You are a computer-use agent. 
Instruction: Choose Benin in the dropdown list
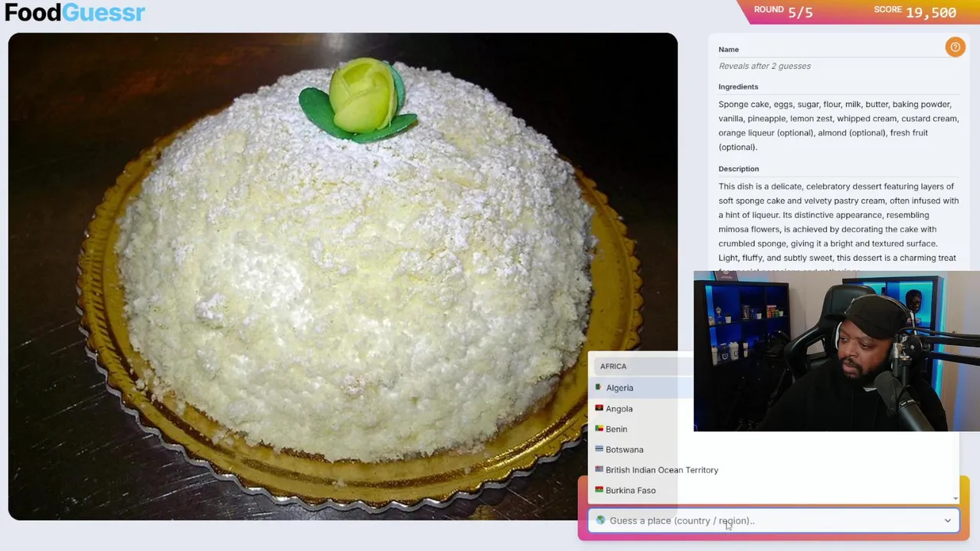[x=616, y=429]
